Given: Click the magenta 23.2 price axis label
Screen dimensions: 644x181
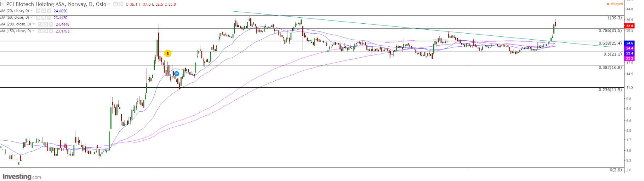Looking at the screenshot, I should point(629,58).
